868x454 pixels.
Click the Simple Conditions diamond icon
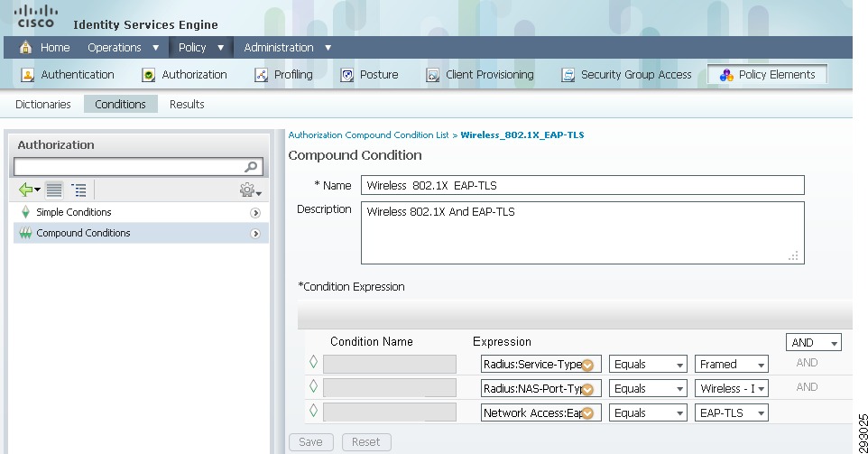click(25, 212)
